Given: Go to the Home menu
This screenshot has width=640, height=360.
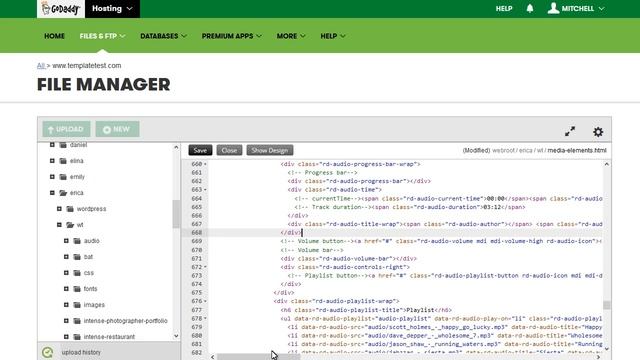Looking at the screenshot, I should point(54,36).
